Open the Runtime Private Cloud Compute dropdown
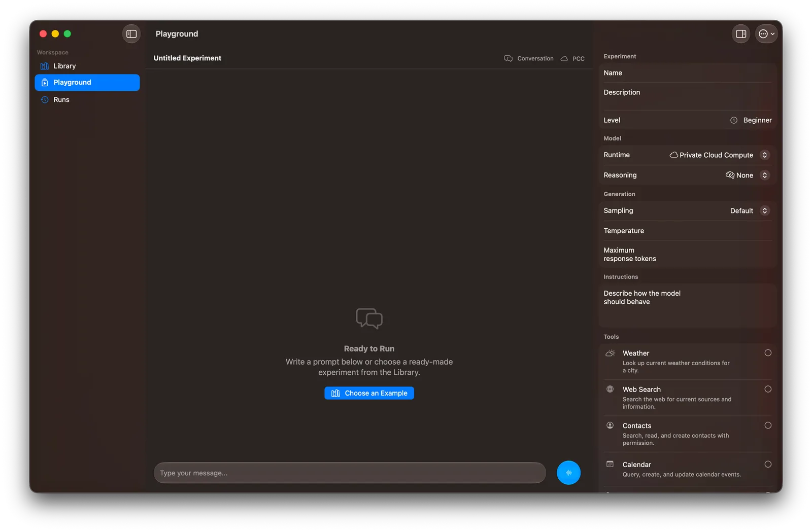 pyautogui.click(x=720, y=155)
